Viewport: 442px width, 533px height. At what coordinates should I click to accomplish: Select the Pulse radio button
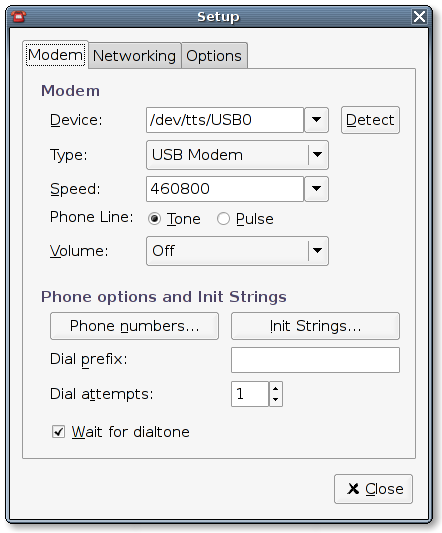pyautogui.click(x=223, y=219)
